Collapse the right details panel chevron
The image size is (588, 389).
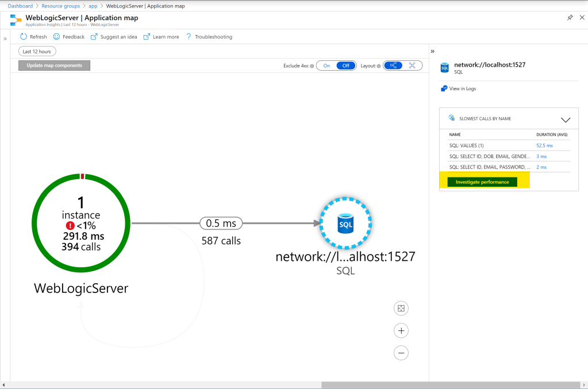(x=433, y=52)
